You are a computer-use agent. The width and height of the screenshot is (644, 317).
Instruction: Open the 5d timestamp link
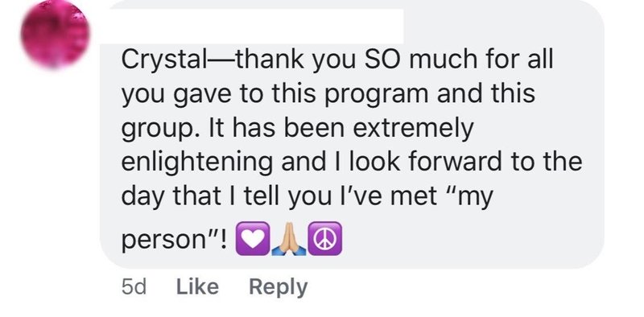pyautogui.click(x=134, y=287)
